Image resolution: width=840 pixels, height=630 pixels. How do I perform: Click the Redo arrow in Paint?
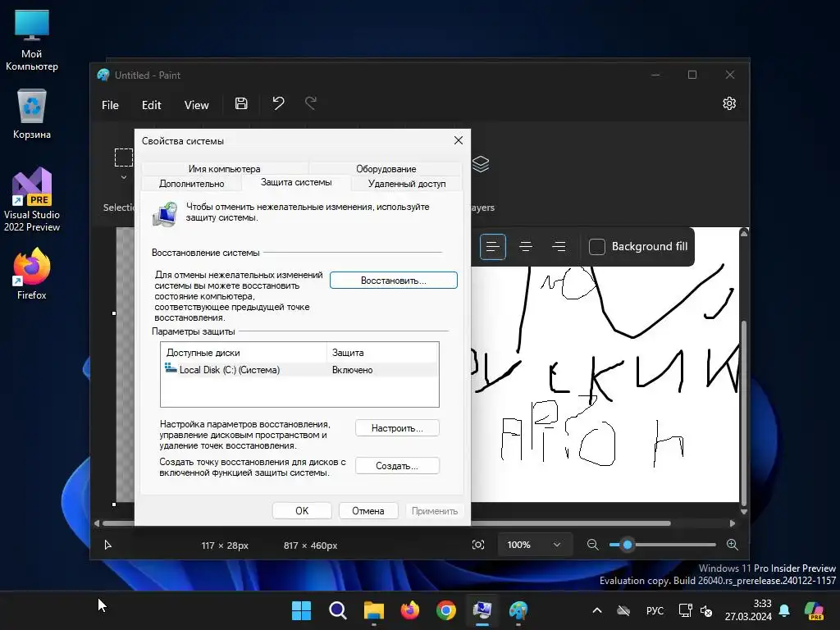tap(311, 103)
